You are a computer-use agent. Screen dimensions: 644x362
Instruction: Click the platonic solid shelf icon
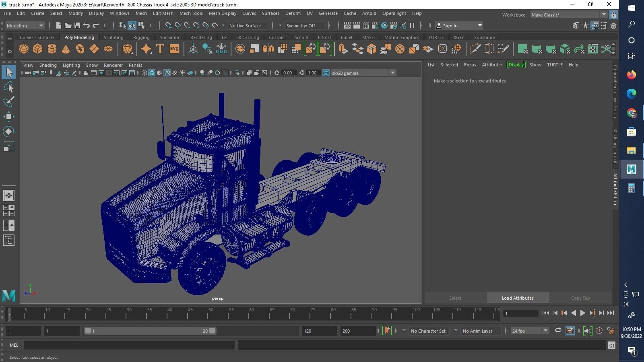(127, 49)
